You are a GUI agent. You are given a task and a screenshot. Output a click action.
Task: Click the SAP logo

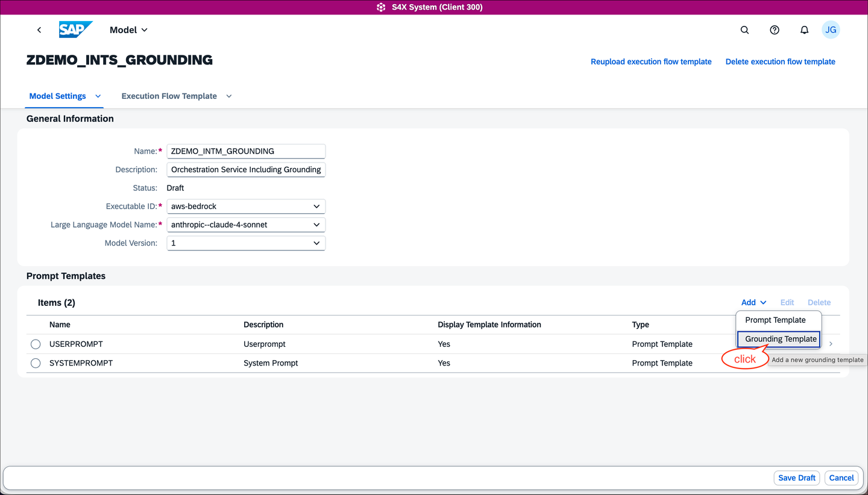75,30
